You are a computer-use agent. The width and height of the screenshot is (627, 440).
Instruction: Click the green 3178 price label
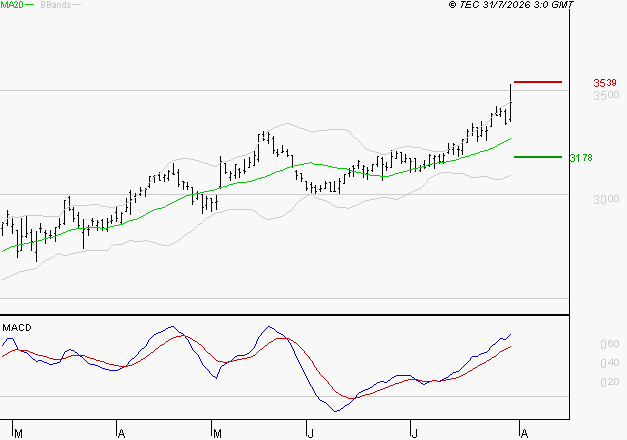(x=581, y=158)
